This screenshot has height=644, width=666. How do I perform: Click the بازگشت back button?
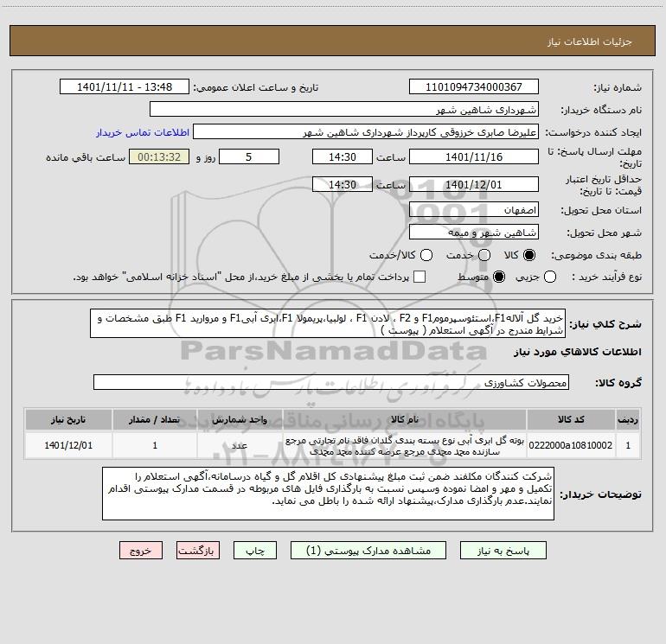click(x=198, y=551)
